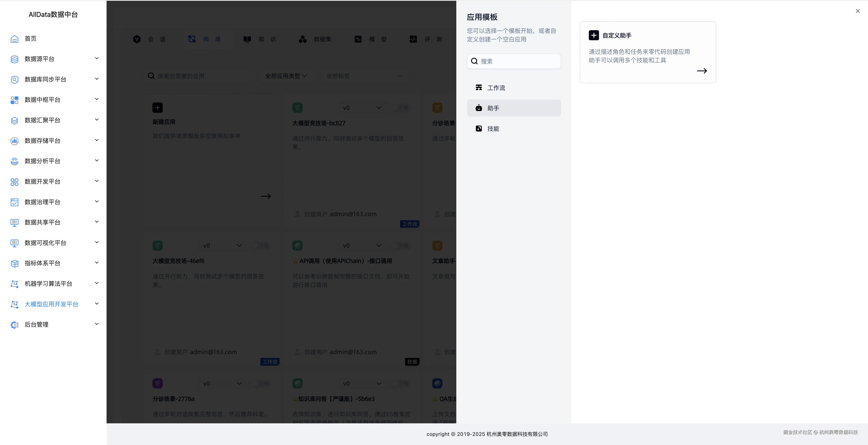Click the 评测 icon in top navigation
This screenshot has width=868, height=445.
pyautogui.click(x=413, y=39)
